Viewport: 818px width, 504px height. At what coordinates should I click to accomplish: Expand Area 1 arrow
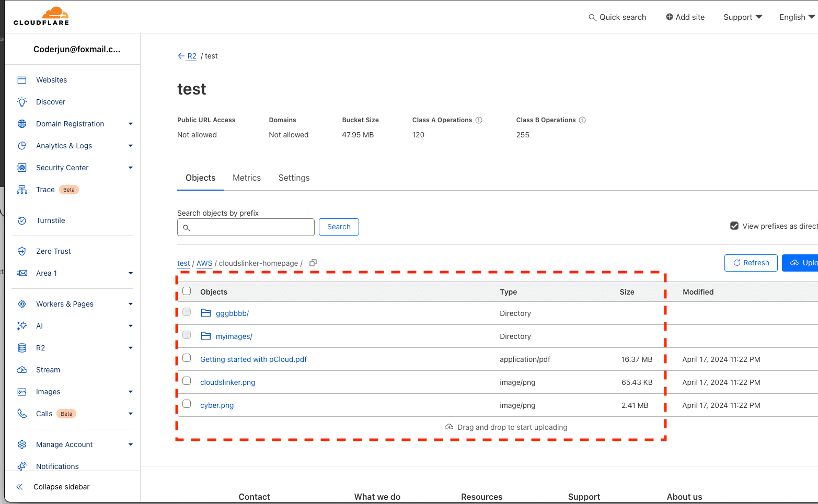click(x=131, y=273)
